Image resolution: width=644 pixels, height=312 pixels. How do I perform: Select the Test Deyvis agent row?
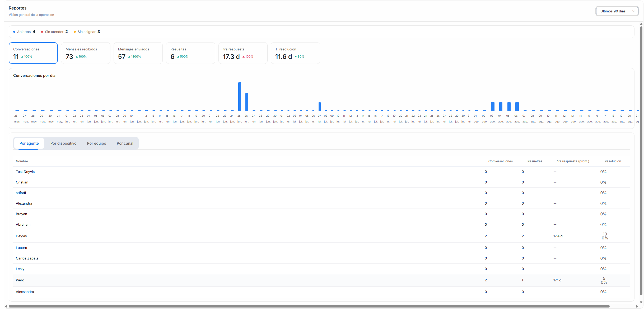pos(321,172)
